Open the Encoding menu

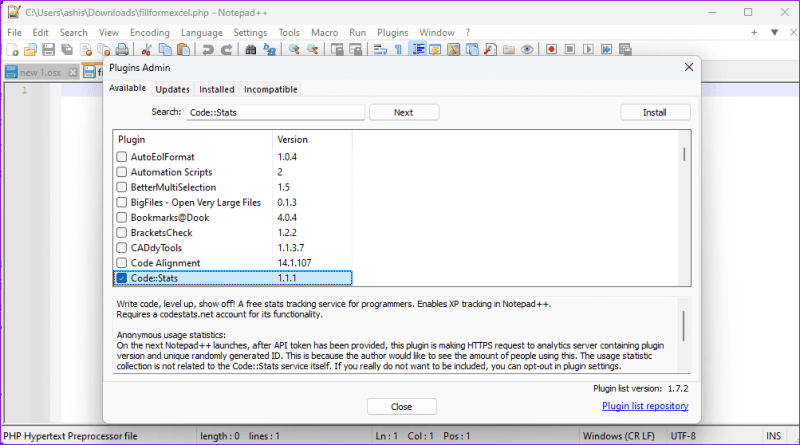tap(149, 33)
